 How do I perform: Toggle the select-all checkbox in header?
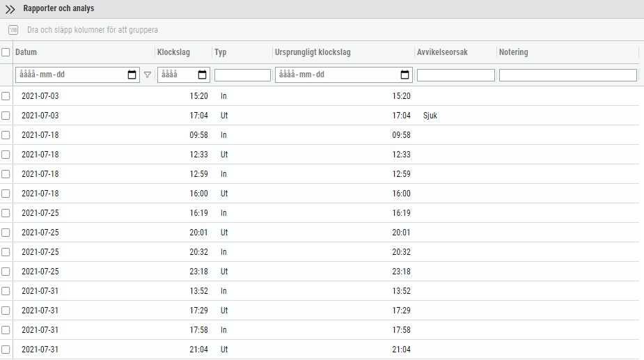(x=6, y=52)
